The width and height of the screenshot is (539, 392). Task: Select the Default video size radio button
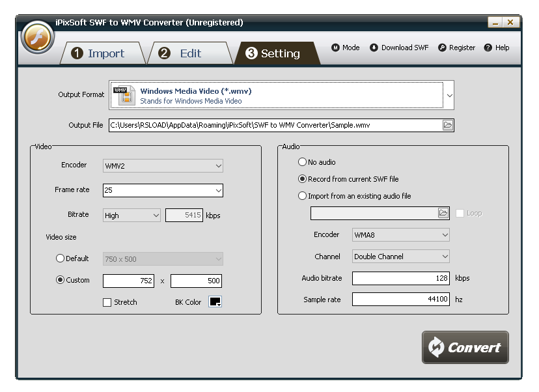tap(60, 259)
